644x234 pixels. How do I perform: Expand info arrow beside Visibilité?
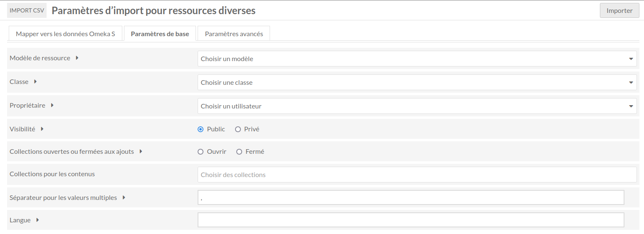42,129
